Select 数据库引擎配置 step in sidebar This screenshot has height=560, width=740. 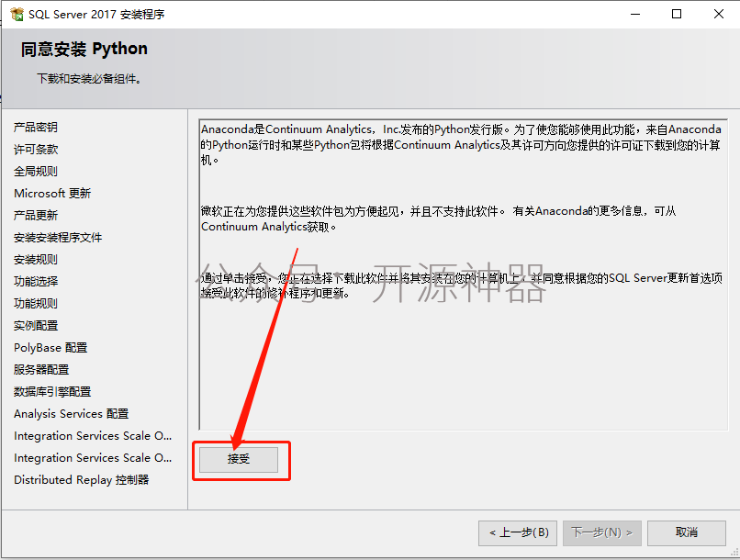pos(52,392)
